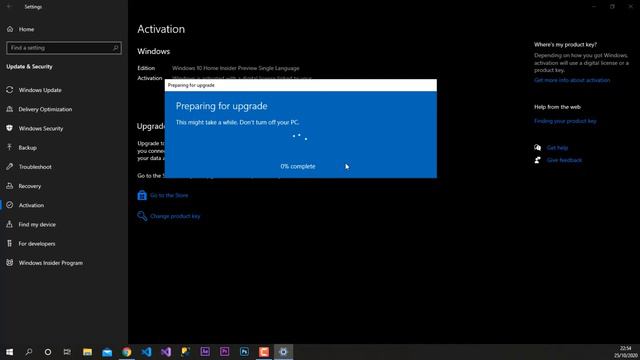Click the Preparing for upgrade heading
The width and height of the screenshot is (640, 360).
coord(221,106)
